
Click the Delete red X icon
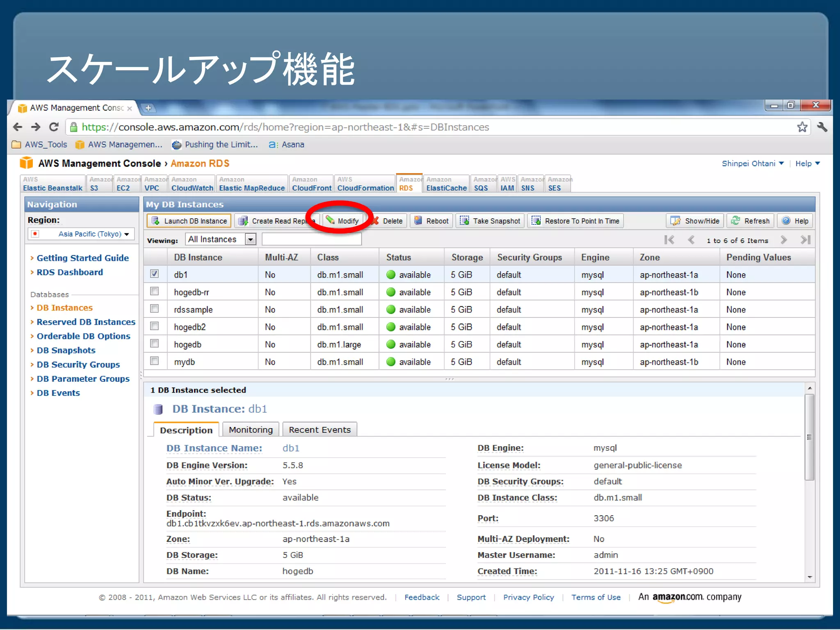click(x=375, y=221)
